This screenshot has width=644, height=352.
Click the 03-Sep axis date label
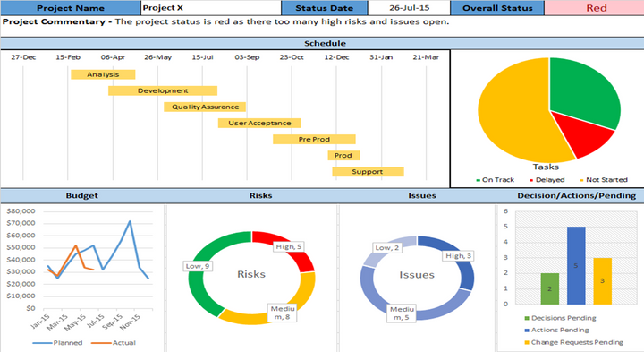[x=247, y=57]
